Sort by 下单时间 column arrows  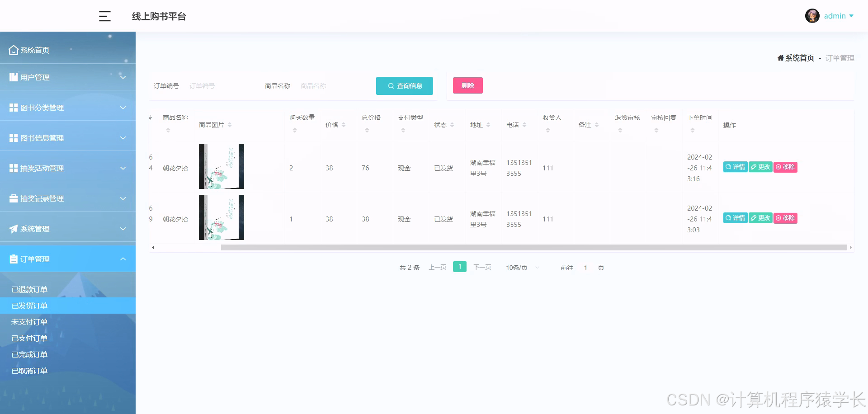coord(693,130)
